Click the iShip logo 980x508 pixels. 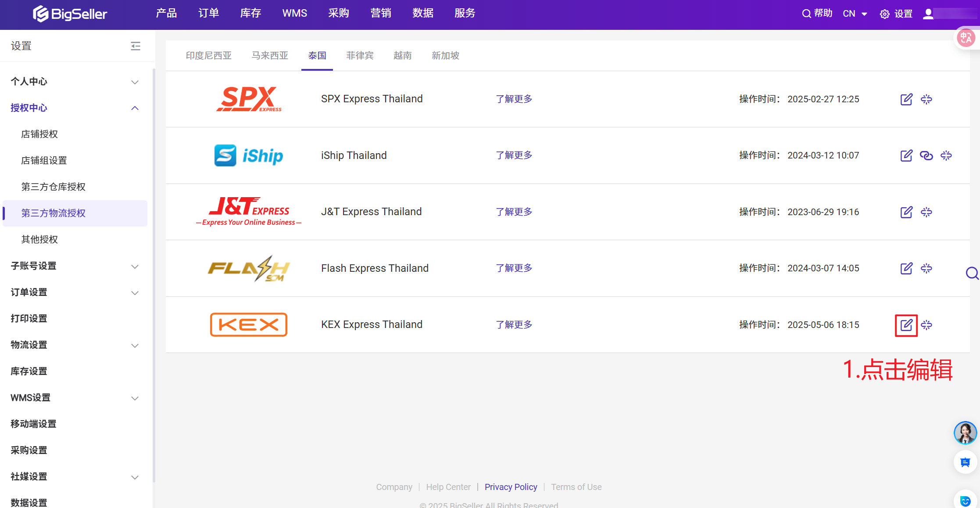248,155
